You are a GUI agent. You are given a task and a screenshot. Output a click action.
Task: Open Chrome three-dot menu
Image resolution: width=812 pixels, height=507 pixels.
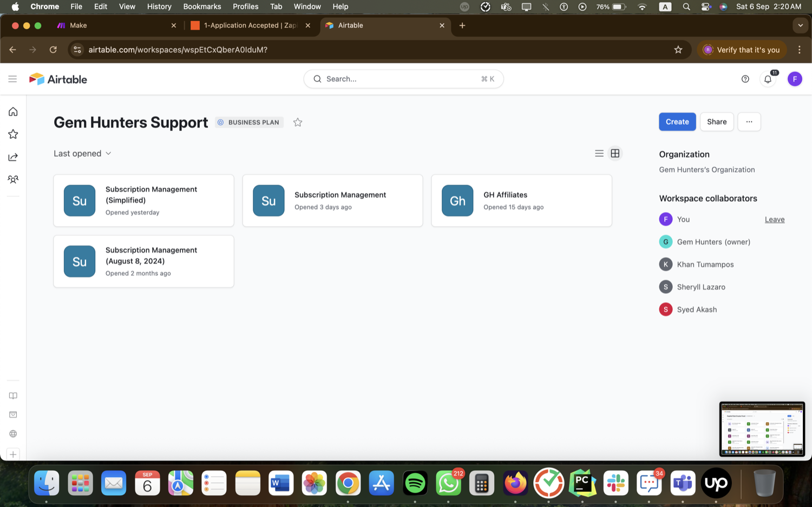(x=800, y=50)
